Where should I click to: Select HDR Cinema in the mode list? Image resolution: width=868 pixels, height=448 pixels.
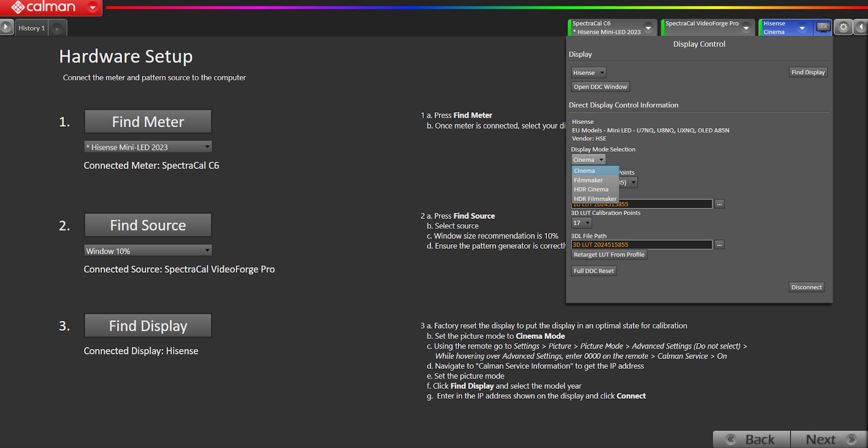pyautogui.click(x=595, y=190)
